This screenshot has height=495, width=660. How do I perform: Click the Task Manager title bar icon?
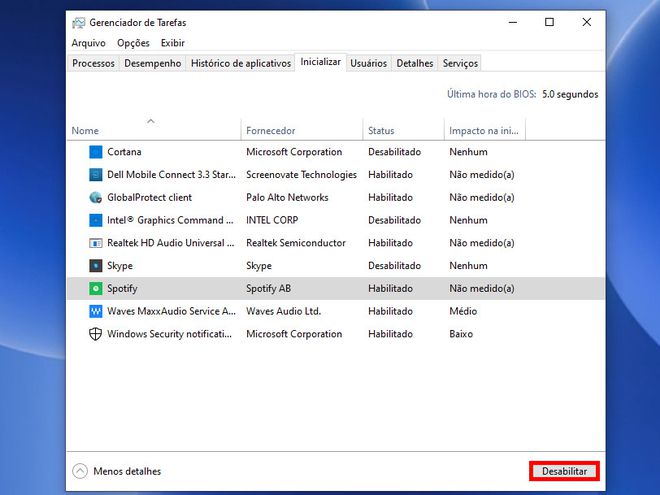tap(78, 23)
